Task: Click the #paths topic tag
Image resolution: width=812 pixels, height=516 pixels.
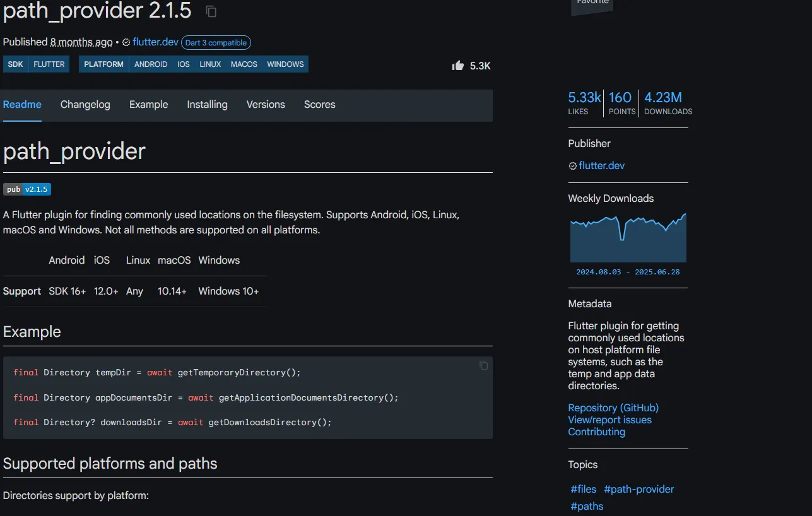Action: click(x=587, y=507)
